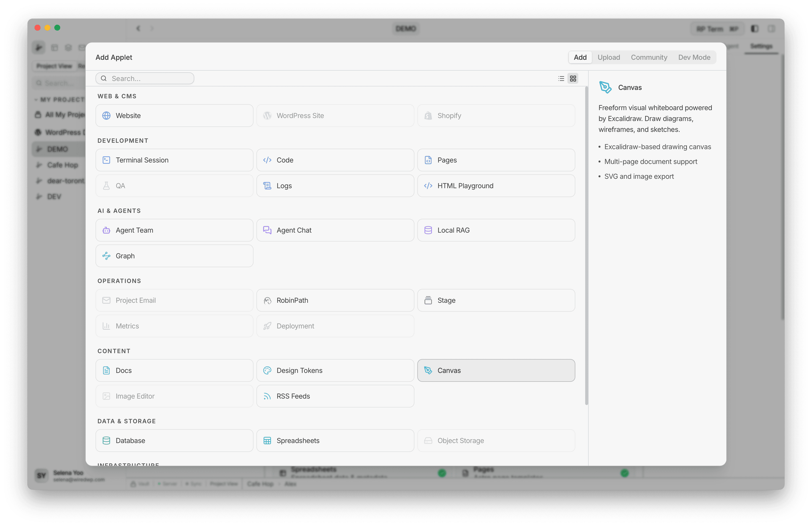Pick the Shopify applet card
The height and width of the screenshot is (526, 812).
point(496,115)
